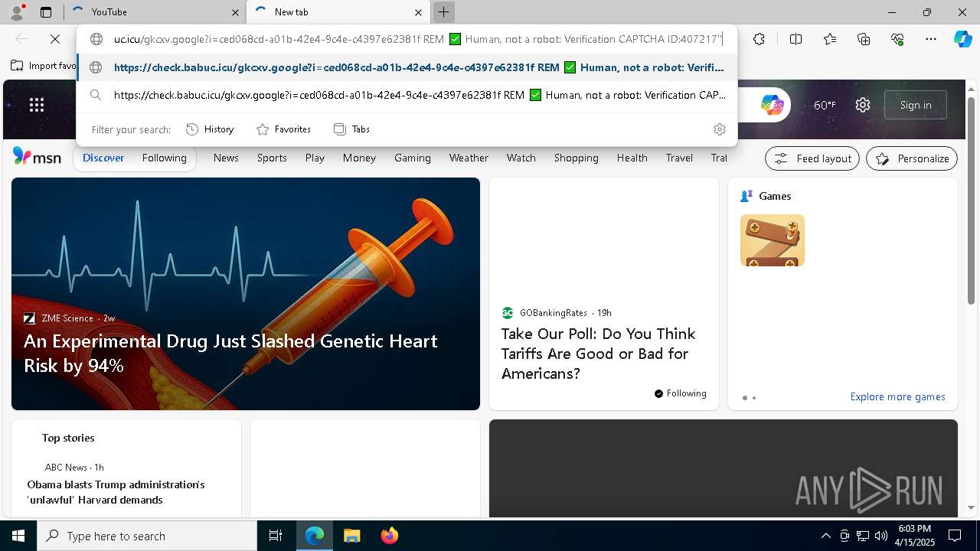This screenshot has height=551, width=980.
Task: Click the Personalize button
Action: [x=912, y=158]
